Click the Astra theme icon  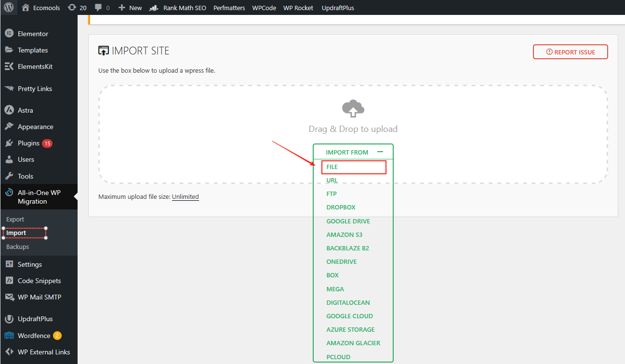pos(9,110)
